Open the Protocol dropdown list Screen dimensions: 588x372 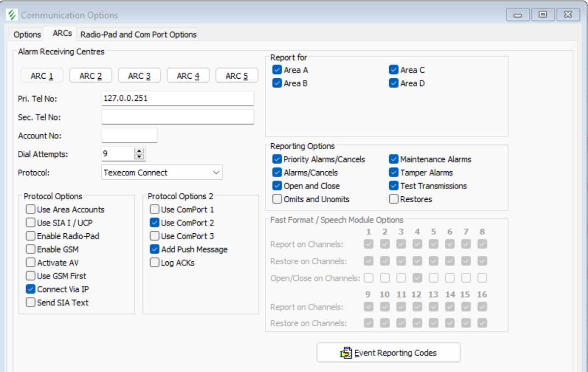[x=216, y=173]
